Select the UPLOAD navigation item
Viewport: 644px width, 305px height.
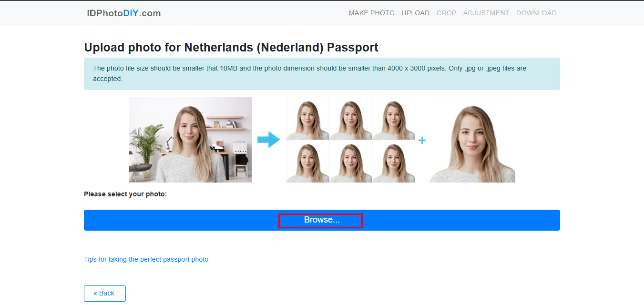415,13
